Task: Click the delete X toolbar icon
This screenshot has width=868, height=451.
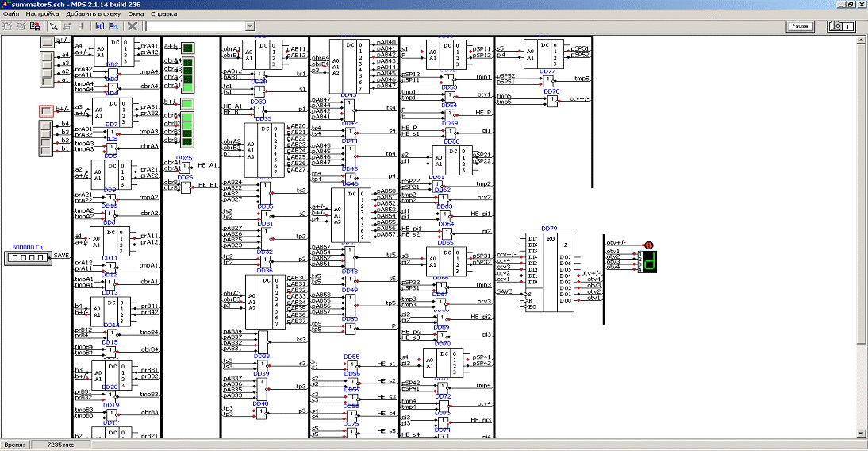Action: 133,26
